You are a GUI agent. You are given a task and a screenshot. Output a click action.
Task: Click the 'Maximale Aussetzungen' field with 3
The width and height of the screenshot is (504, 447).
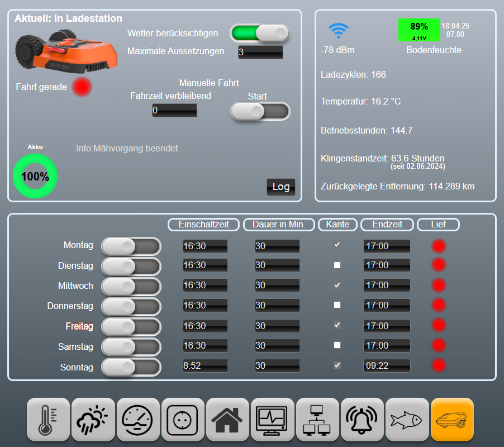[x=260, y=52]
